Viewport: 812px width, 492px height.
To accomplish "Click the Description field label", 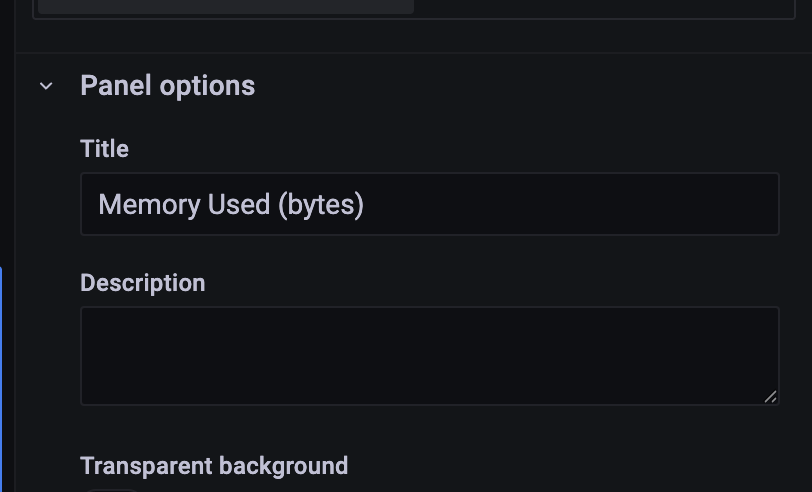I will [x=142, y=283].
